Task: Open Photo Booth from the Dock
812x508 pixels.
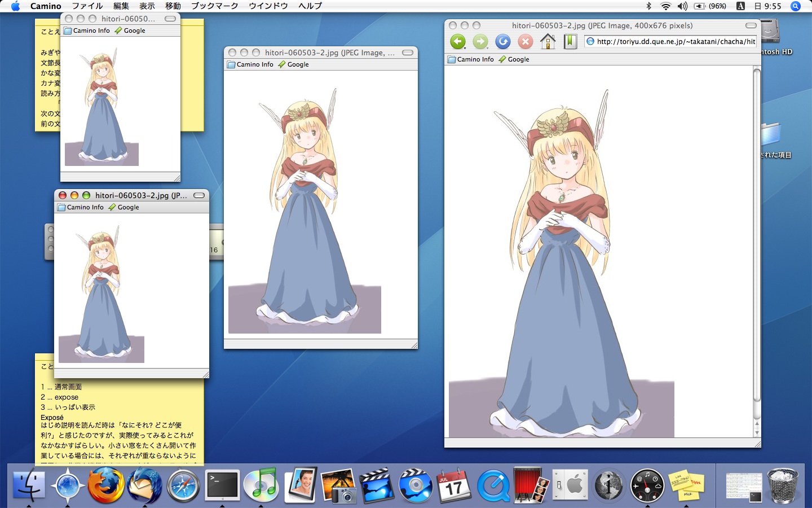Action: pyautogui.click(x=531, y=485)
